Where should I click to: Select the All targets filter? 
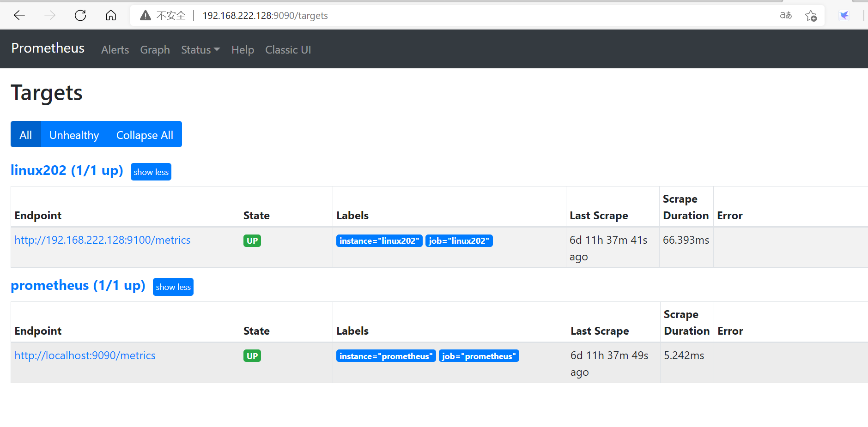[26, 134]
